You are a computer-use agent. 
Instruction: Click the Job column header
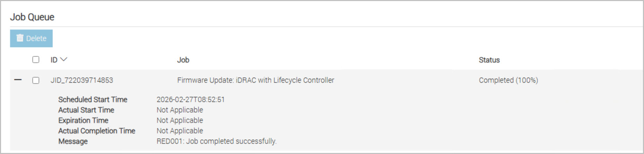[183, 60]
